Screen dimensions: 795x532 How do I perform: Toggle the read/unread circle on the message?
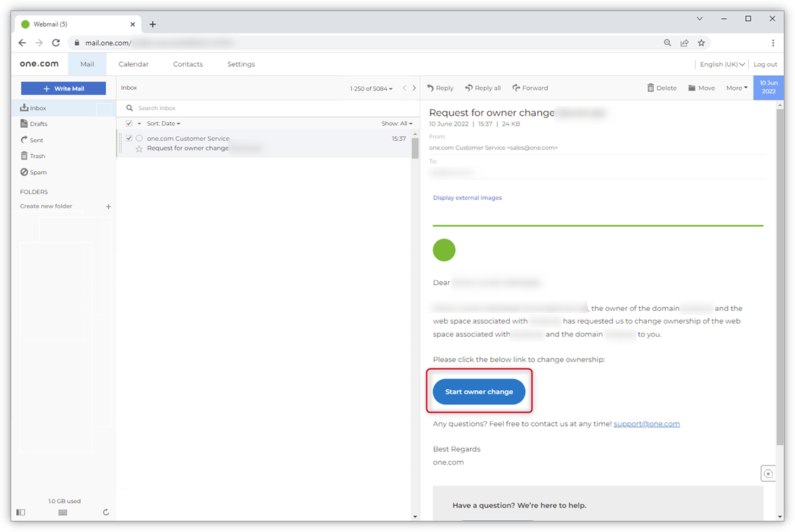pyautogui.click(x=139, y=138)
